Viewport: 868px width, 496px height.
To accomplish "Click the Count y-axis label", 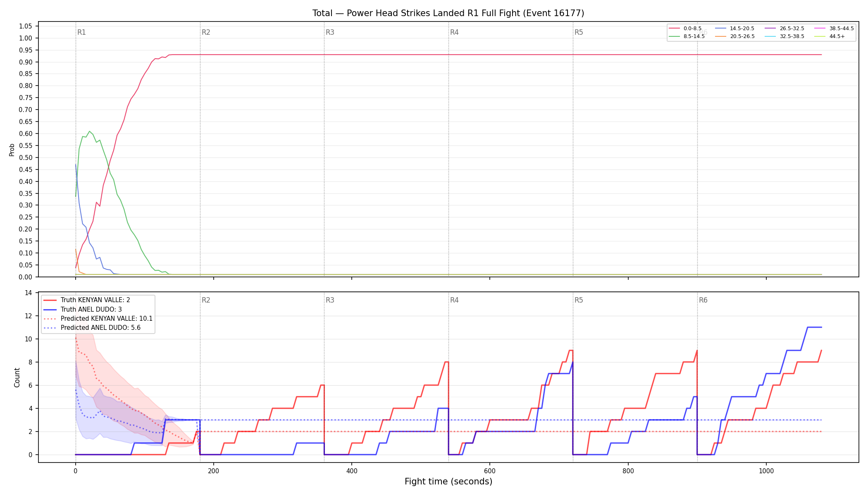I will coord(17,377).
